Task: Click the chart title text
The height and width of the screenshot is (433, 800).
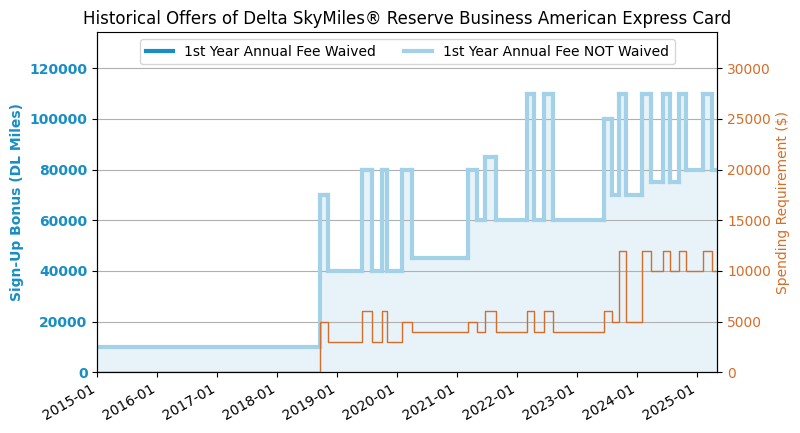Action: click(x=407, y=18)
